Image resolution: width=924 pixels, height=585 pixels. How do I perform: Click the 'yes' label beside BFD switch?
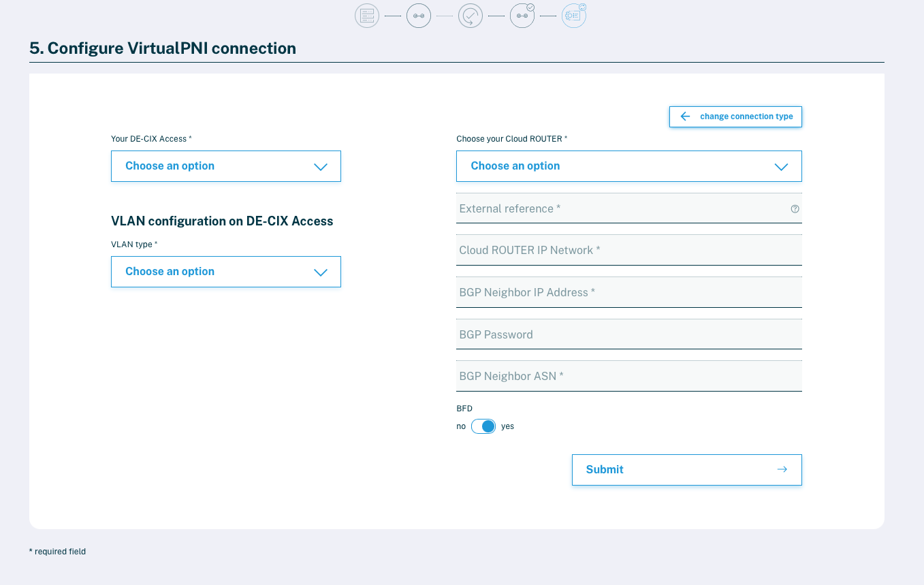click(x=507, y=426)
